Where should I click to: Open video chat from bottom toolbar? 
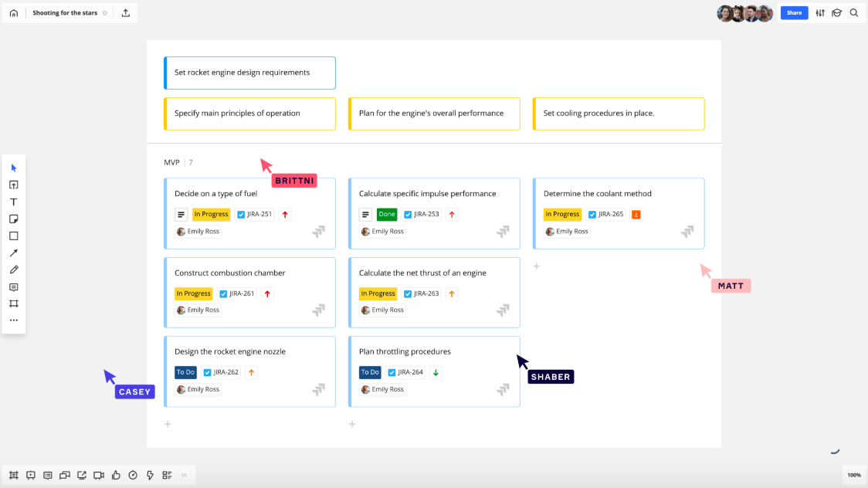pos(99,475)
